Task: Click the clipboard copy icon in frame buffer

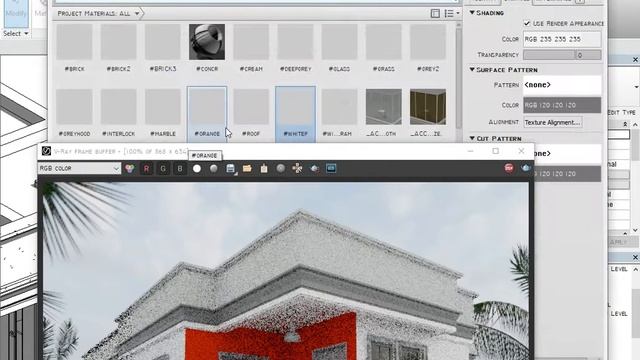Action: coord(264,169)
